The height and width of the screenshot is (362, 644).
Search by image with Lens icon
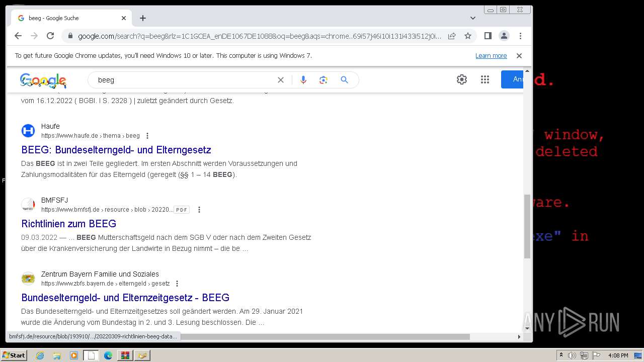[x=324, y=80]
